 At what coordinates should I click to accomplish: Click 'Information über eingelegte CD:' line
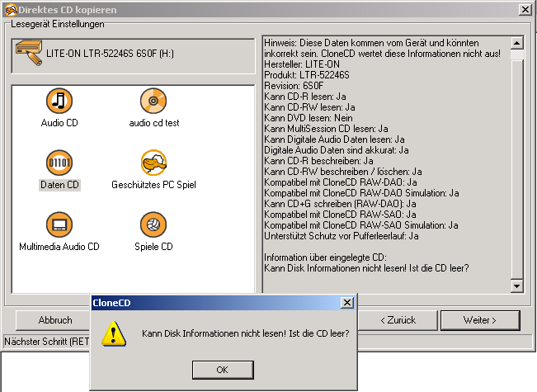[x=325, y=257]
